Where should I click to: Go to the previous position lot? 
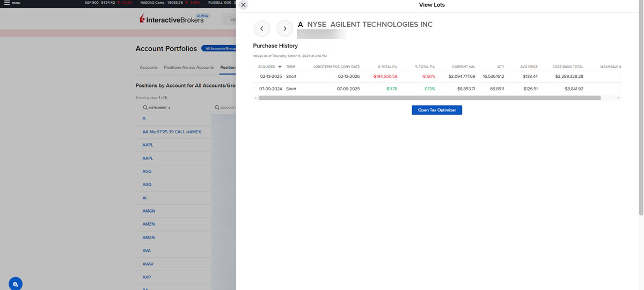[261, 28]
